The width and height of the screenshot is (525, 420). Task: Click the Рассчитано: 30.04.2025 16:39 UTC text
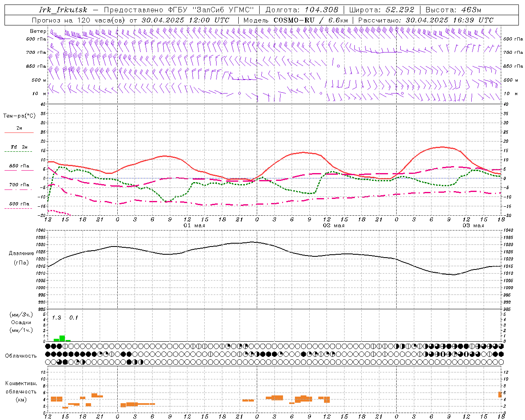coord(426,20)
